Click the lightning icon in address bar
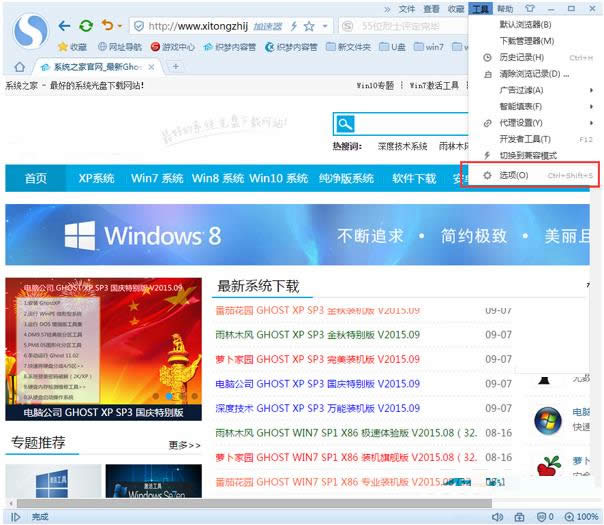 (x=294, y=26)
